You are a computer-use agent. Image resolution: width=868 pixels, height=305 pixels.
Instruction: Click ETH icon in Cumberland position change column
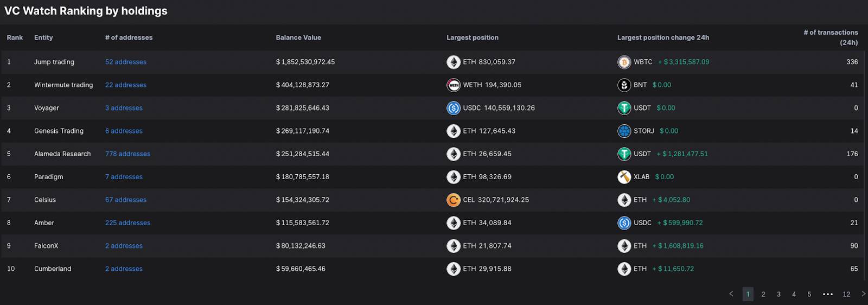pos(624,269)
